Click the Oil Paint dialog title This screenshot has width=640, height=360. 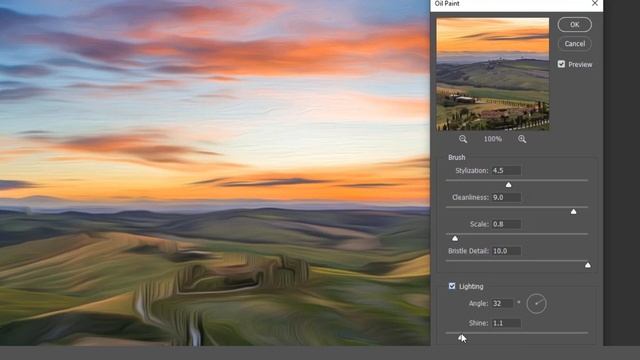click(x=447, y=4)
